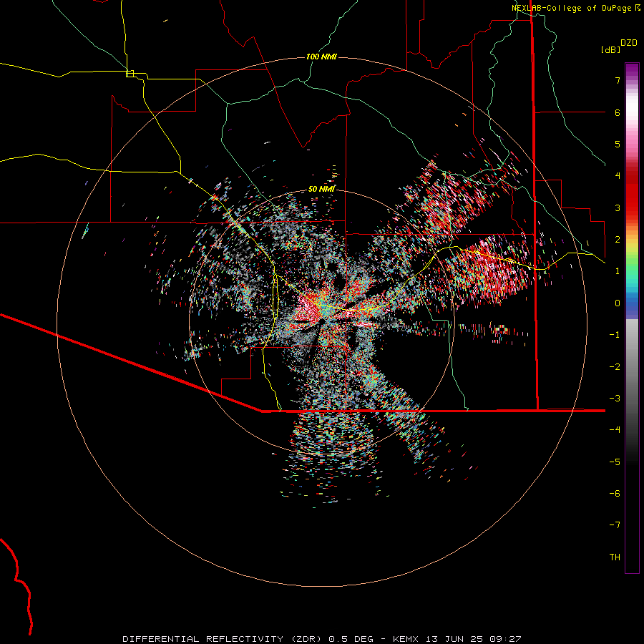Click the 50 NMI range ring label

pyautogui.click(x=321, y=189)
